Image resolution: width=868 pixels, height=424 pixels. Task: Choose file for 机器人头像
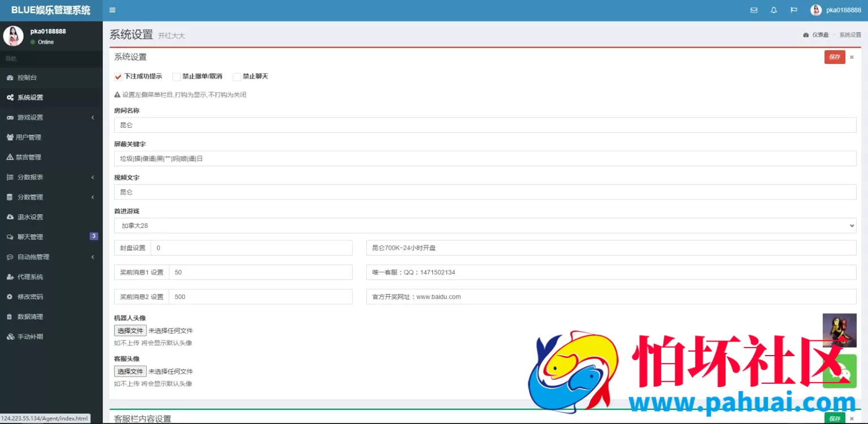click(x=130, y=331)
